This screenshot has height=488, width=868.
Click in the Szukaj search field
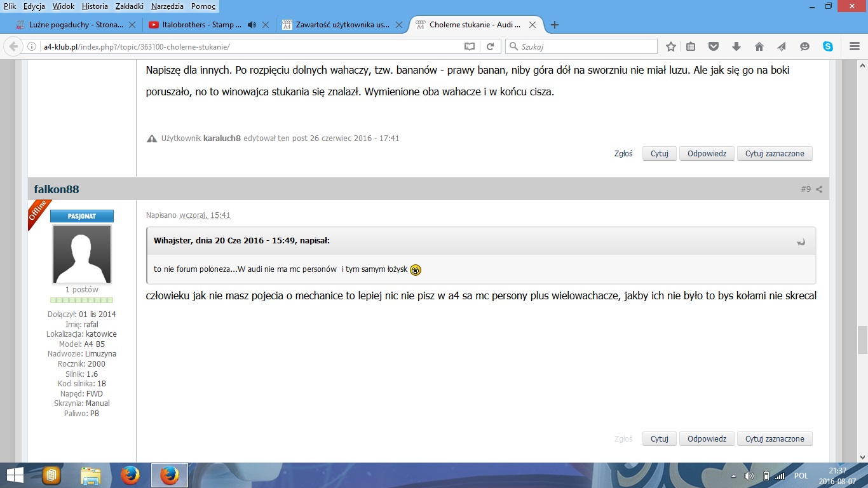585,46
